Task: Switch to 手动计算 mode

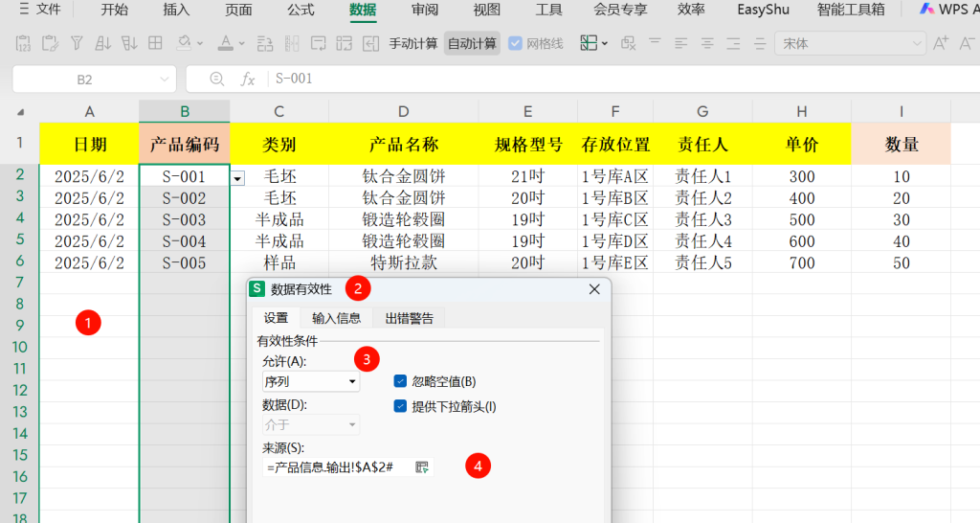Action: (x=413, y=43)
